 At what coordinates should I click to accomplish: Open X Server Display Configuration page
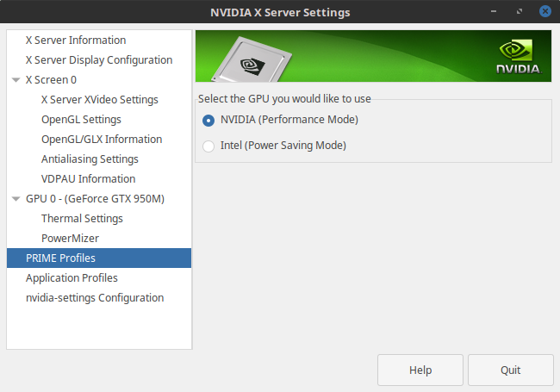(99, 60)
